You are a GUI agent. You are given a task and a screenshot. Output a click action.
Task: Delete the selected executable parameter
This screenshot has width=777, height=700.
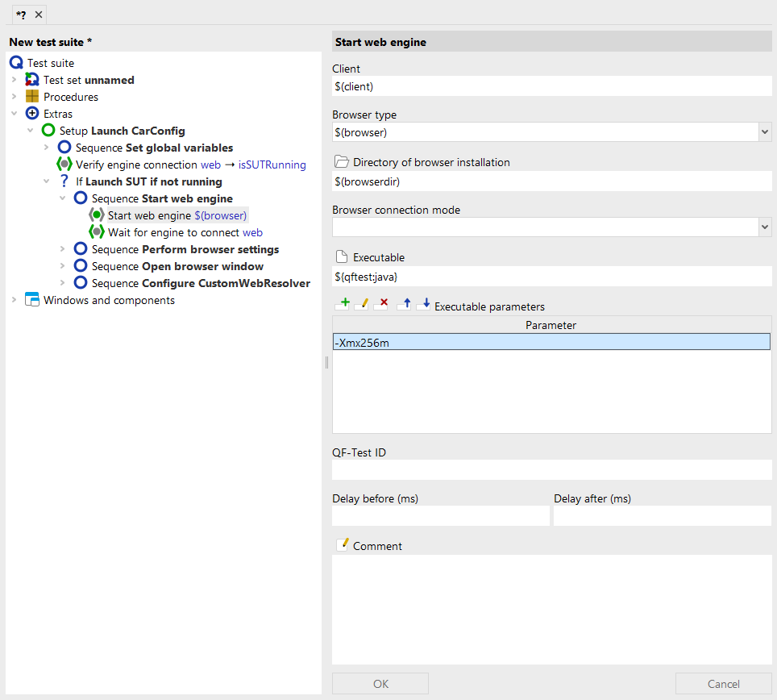click(x=382, y=304)
